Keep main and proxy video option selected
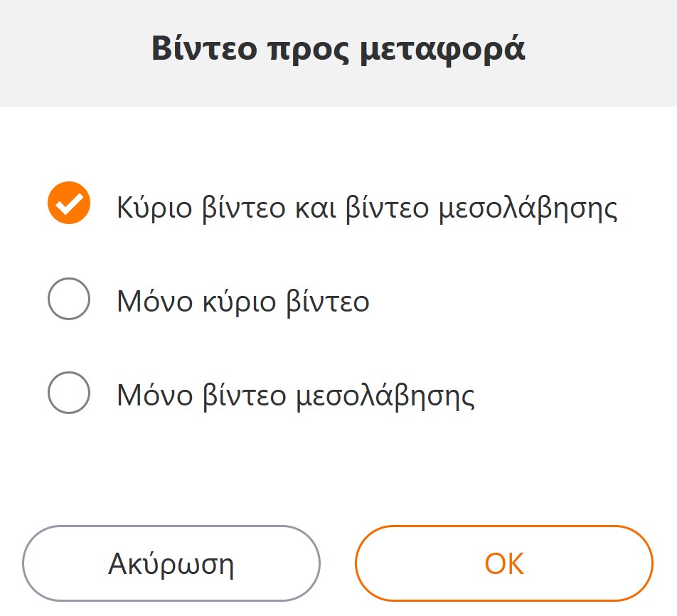This screenshot has height=616, width=677. point(69,203)
